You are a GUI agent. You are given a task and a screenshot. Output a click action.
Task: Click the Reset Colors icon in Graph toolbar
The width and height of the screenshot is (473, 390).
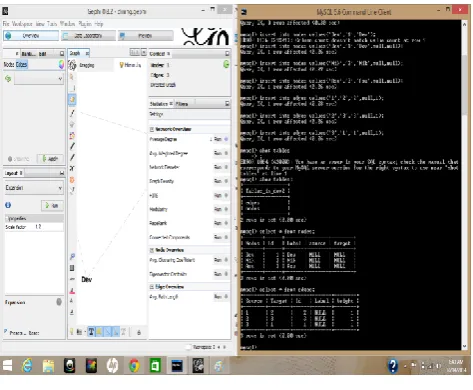click(72, 268)
